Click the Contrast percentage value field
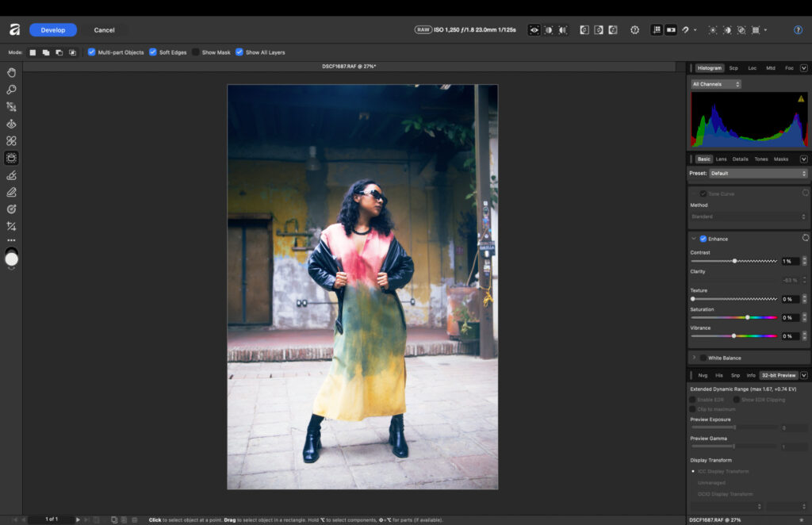The image size is (812, 525). [x=791, y=261]
